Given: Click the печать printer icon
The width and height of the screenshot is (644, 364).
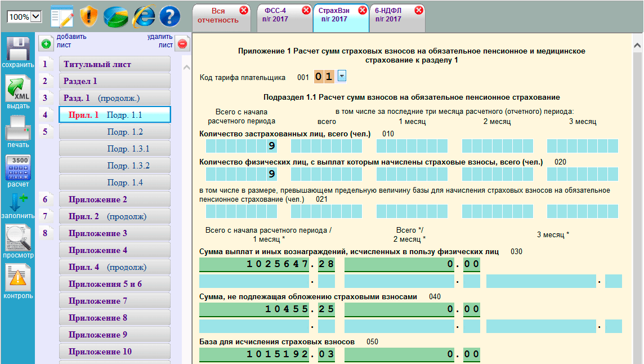Looking at the screenshot, I should point(17,128).
